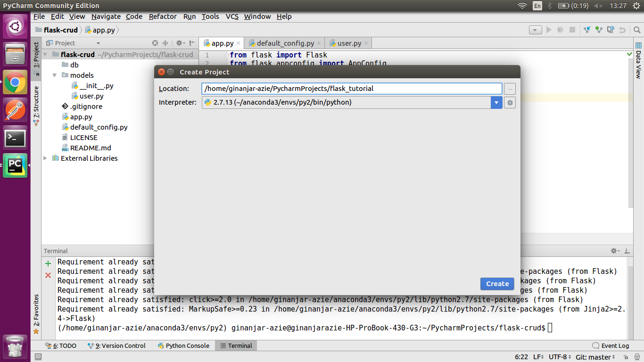This screenshot has width=644, height=362.
Task: Open Ubuntu Dash from launcher
Action: pyautogui.click(x=15, y=26)
